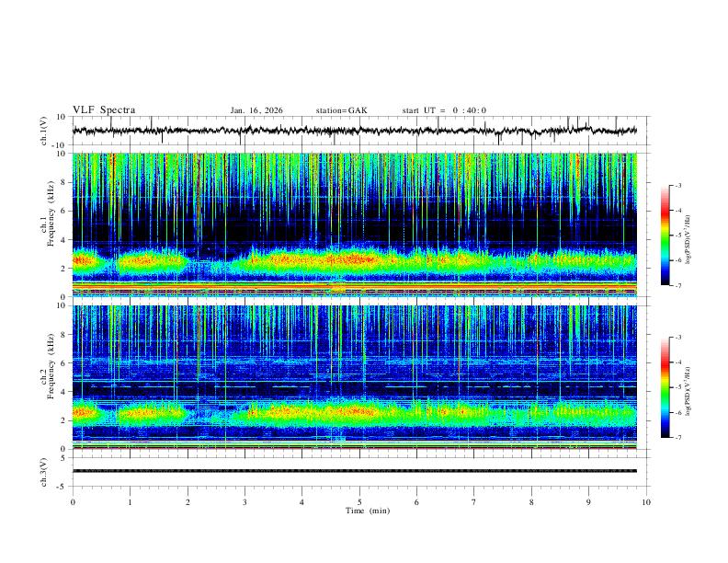Click time axis tick label "4"
Screen dimensions: 728x563
click(302, 502)
